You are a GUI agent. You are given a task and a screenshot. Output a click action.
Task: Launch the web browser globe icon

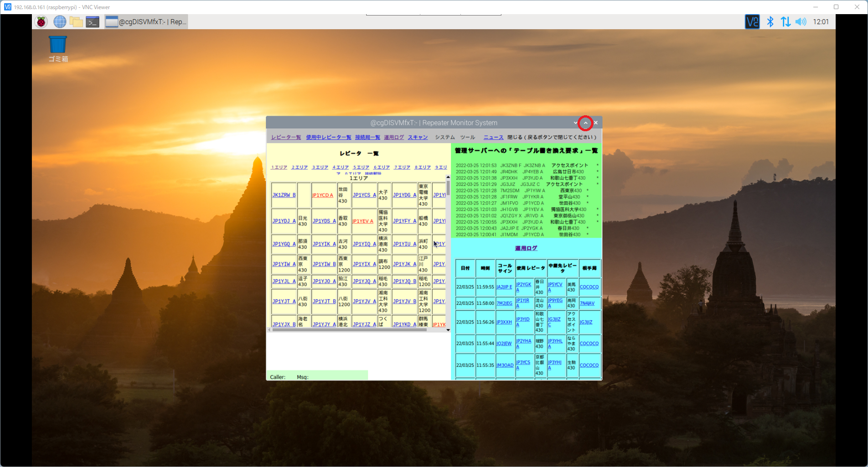coord(59,21)
